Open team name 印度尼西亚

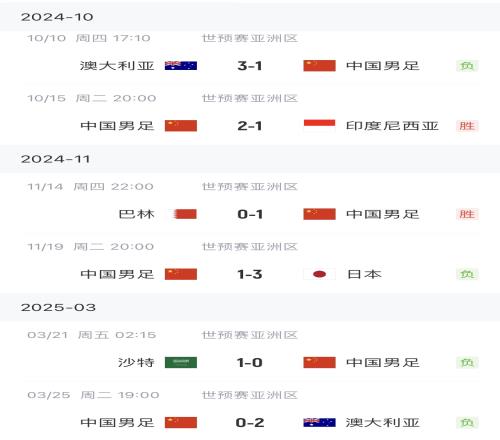coord(392,126)
